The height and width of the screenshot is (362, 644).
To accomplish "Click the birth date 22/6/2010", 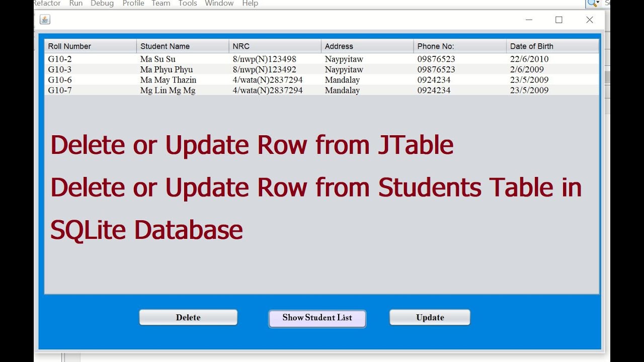I will (x=552, y=59).
